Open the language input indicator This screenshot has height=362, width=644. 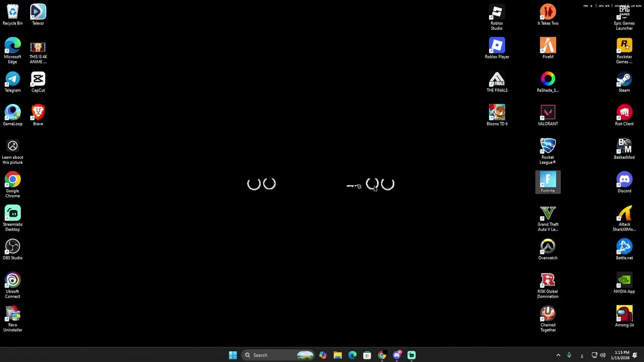tap(582, 355)
